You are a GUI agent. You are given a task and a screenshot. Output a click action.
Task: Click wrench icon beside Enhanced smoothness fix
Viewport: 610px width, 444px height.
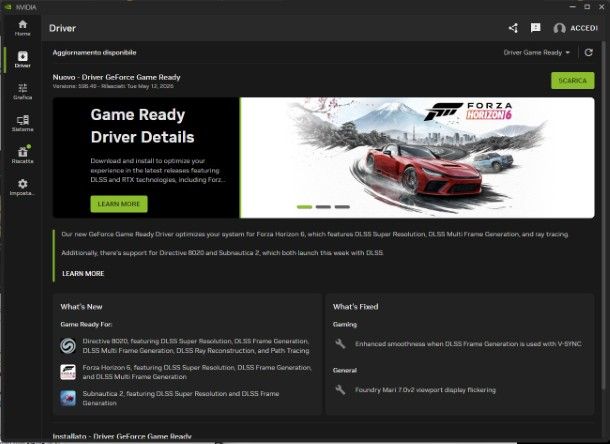coord(340,344)
